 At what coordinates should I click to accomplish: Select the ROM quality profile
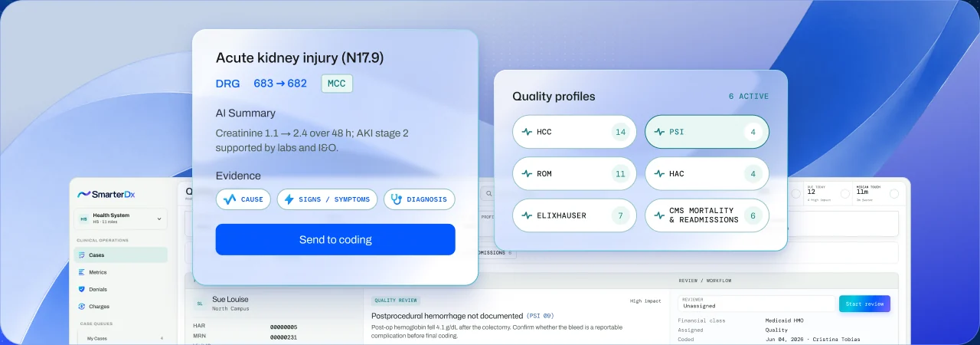click(574, 174)
